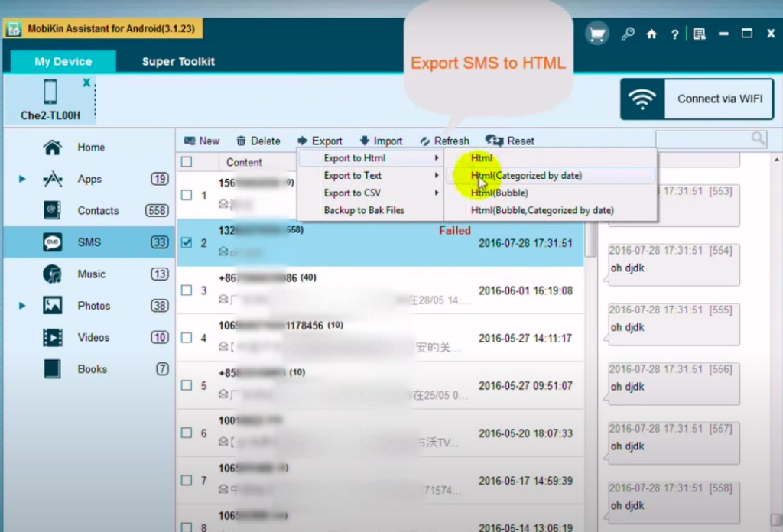Expand the Photos tree arrow
This screenshot has height=532, width=783.
click(22, 306)
